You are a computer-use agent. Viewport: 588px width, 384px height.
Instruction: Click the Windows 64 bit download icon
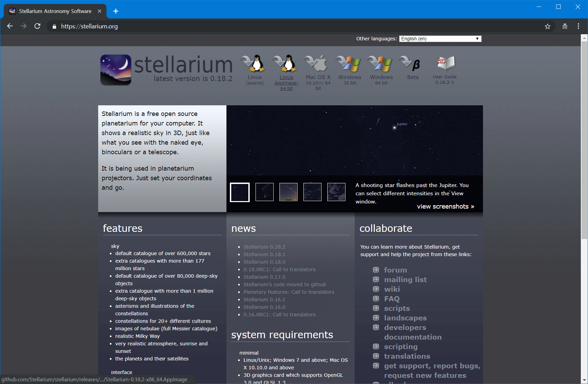click(381, 64)
